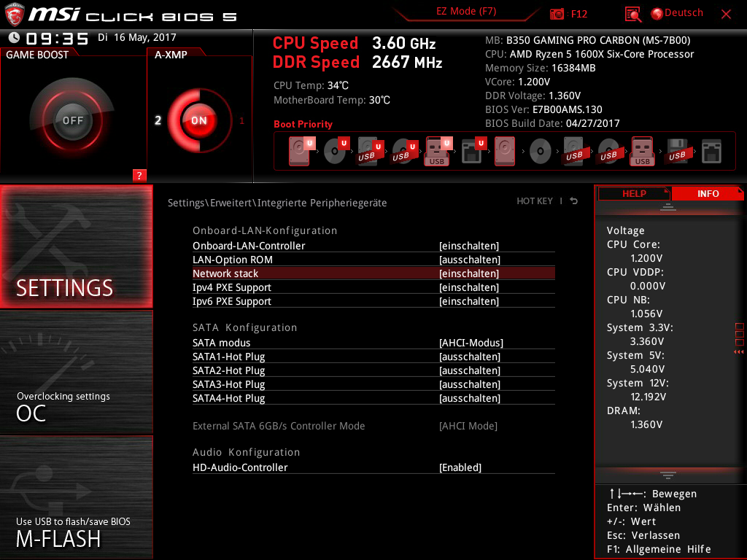Click the 'Audio Konfiguration' section heading
The width and height of the screenshot is (747, 560).
pos(247,452)
